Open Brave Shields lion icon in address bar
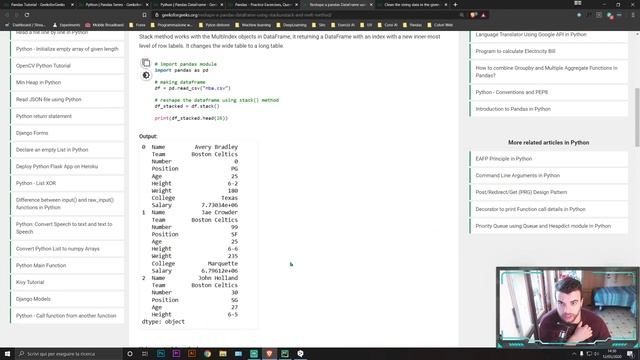 point(473,15)
